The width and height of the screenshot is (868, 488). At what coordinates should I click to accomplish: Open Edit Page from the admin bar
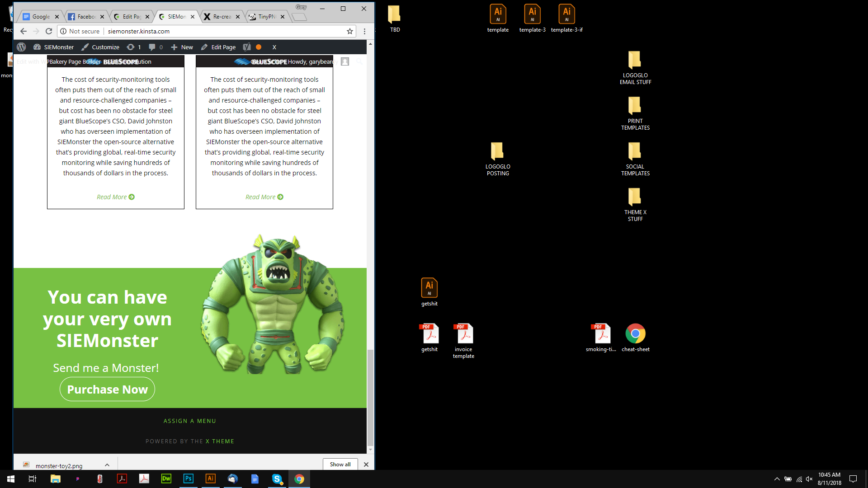point(218,47)
